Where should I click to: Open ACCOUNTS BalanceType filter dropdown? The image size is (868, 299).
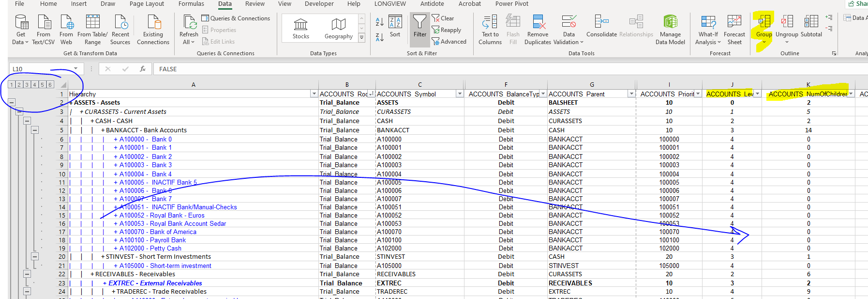[543, 94]
